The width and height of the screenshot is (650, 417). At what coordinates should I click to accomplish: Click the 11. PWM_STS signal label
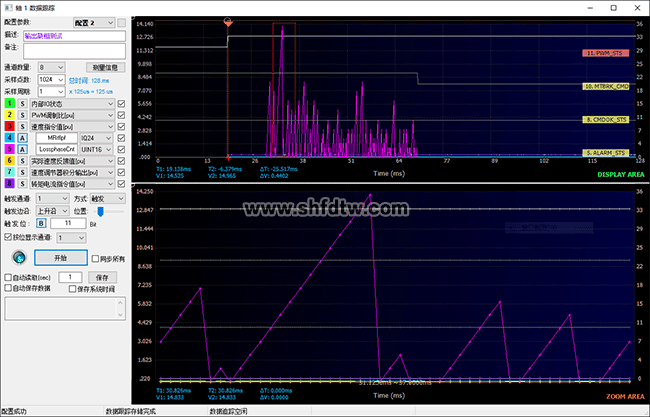[x=603, y=50]
